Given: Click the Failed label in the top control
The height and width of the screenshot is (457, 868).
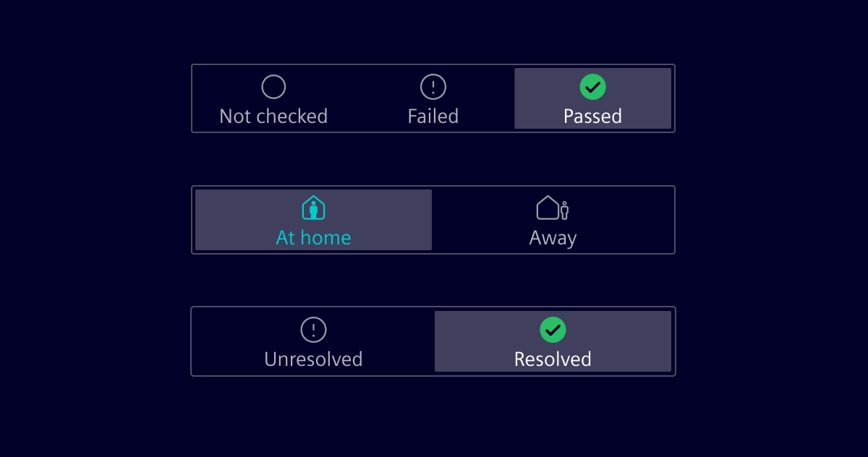Looking at the screenshot, I should (433, 116).
